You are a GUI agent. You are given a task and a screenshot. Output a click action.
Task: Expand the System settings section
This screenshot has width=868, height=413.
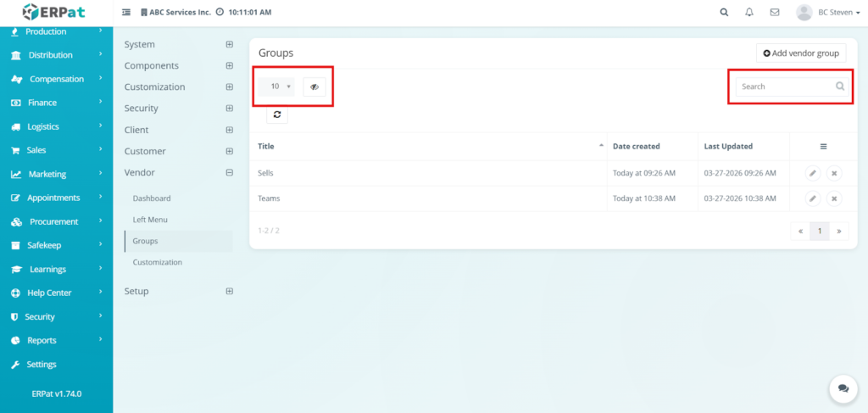pos(229,44)
